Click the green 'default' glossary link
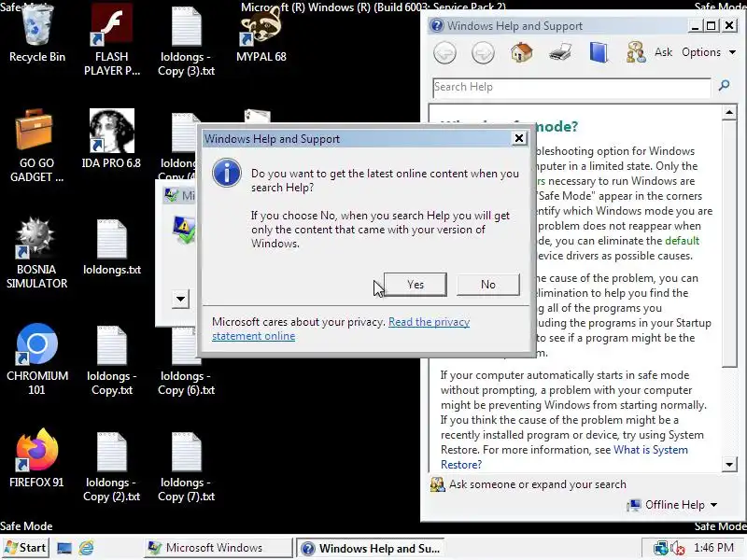 682,241
